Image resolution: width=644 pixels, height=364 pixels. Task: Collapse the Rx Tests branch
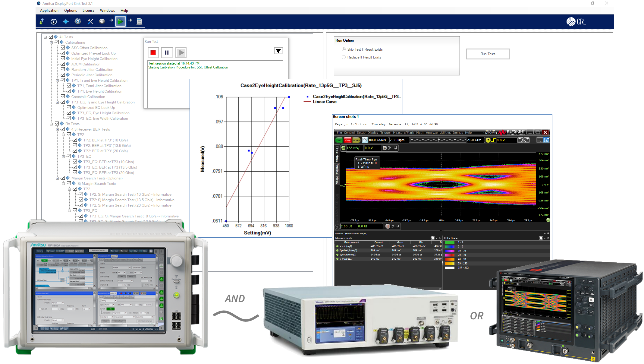click(x=52, y=123)
